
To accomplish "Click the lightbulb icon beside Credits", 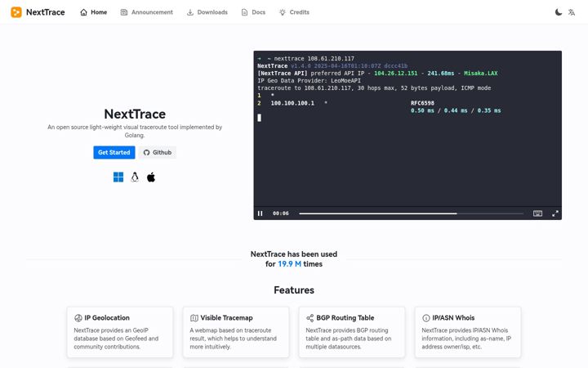I will tap(283, 12).
